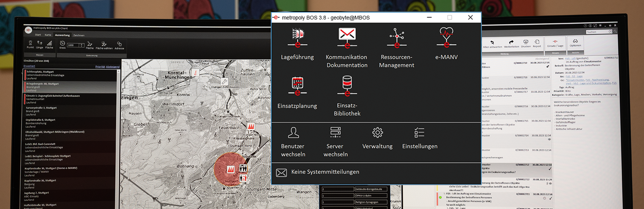
Task: Sort messages via Absteigend in message window
Action: (542, 59)
